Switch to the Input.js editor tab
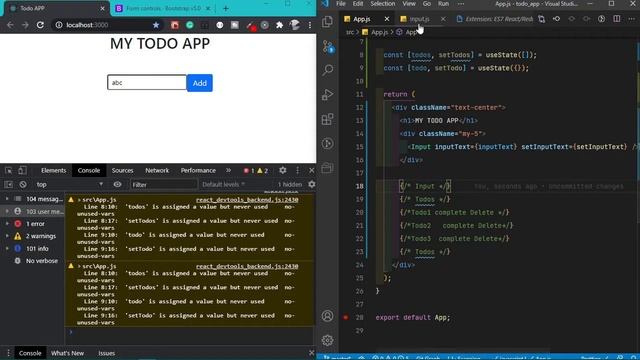640x360 pixels. [x=420, y=19]
